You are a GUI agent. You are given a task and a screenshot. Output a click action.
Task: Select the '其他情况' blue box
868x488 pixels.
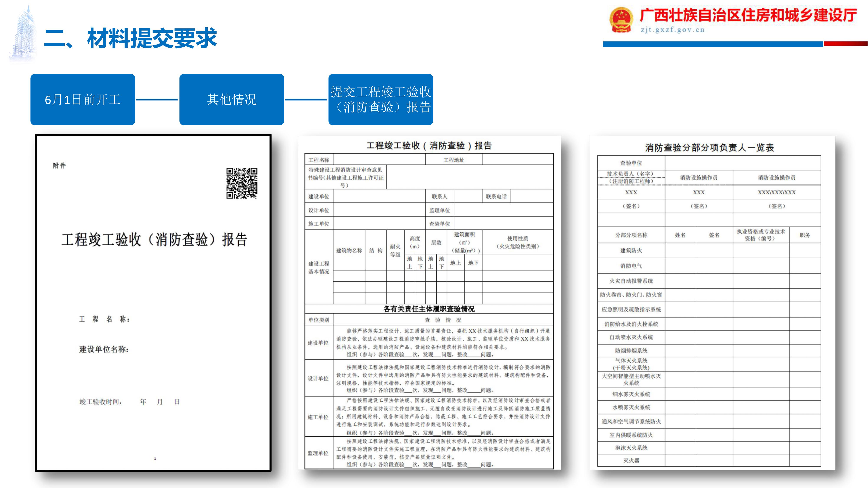click(x=232, y=100)
